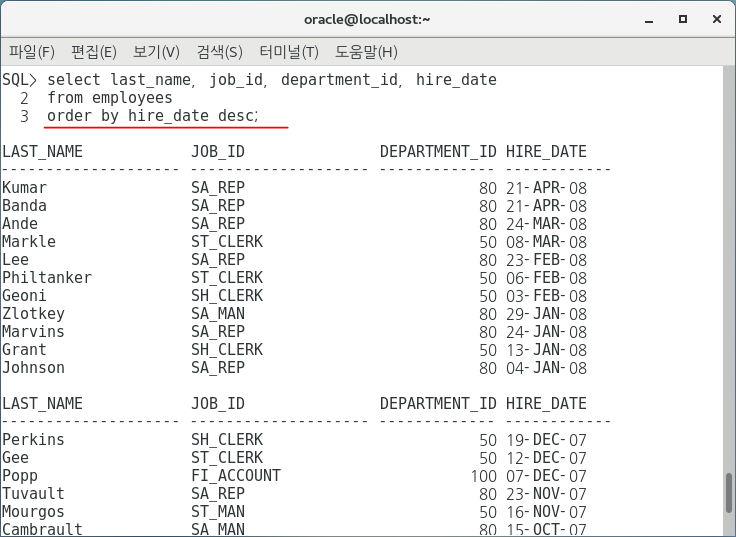Image resolution: width=736 pixels, height=537 pixels.
Task: Click the FI_ACCOUNT job id
Action: click(236, 476)
